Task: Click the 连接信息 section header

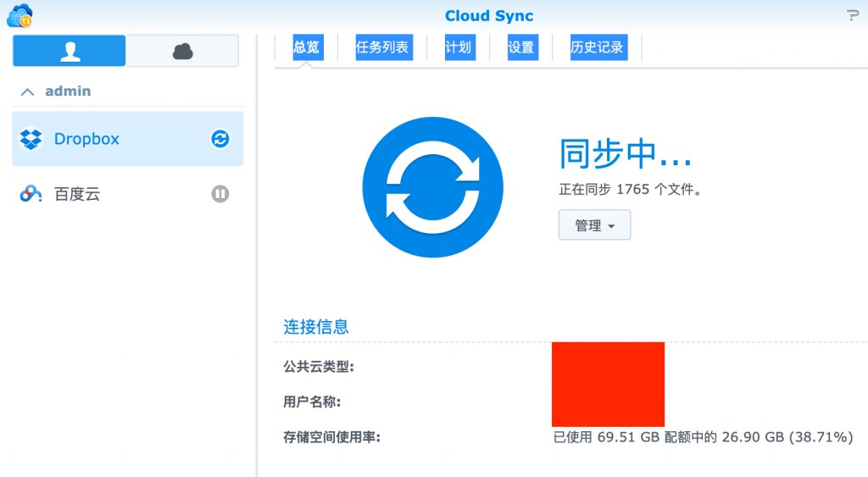Action: [x=316, y=326]
